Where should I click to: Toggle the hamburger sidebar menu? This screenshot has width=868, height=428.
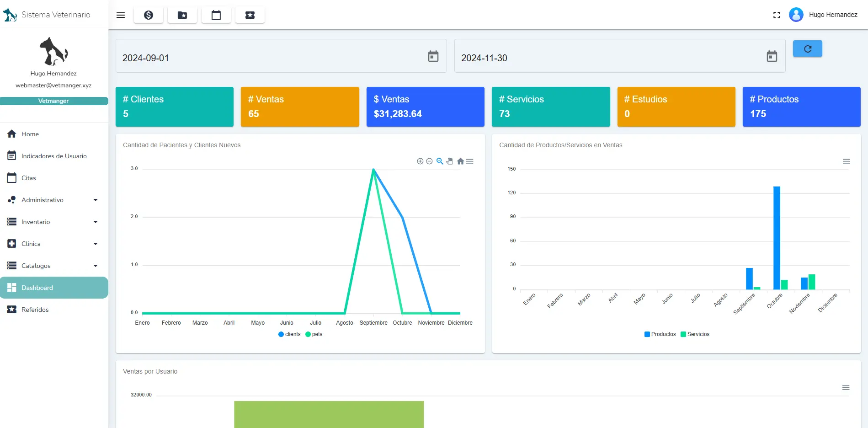pyautogui.click(x=121, y=15)
